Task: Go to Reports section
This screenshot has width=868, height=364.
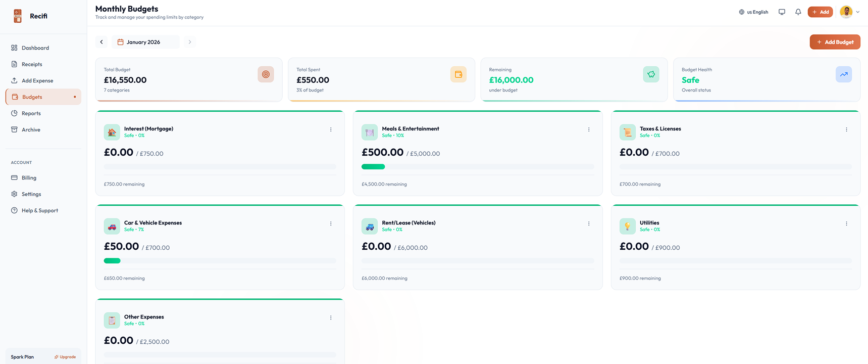Action: tap(31, 113)
